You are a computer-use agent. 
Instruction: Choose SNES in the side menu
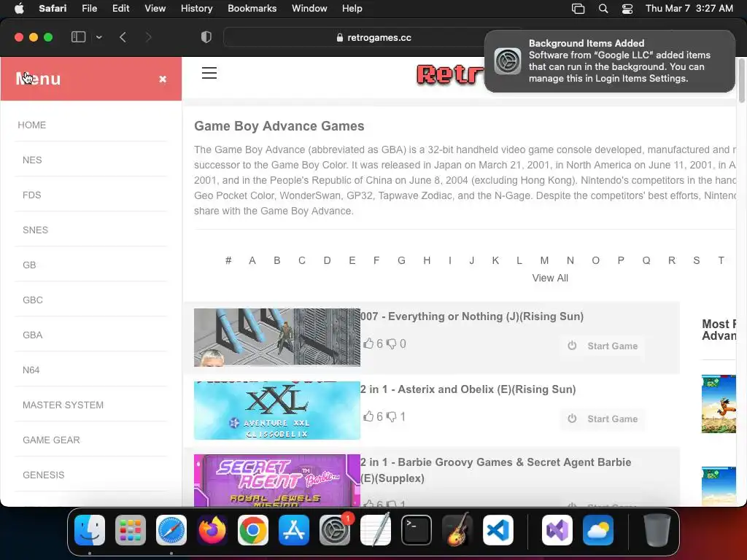(35, 230)
